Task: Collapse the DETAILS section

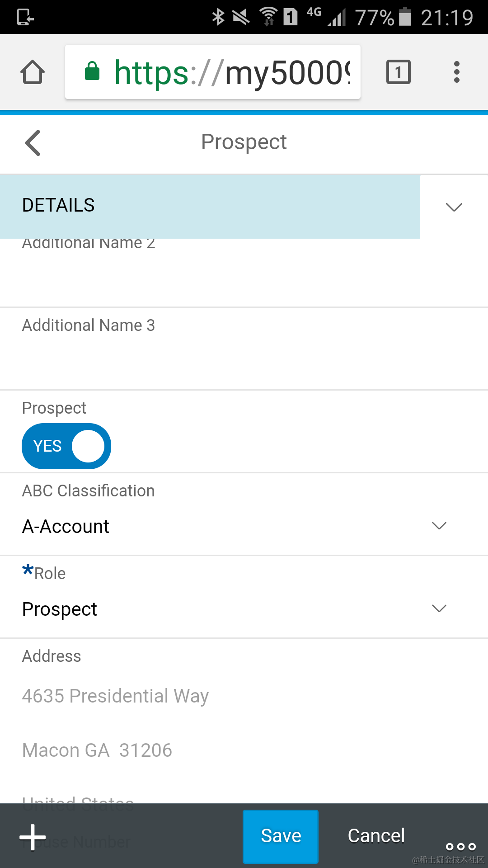Action: click(x=453, y=207)
